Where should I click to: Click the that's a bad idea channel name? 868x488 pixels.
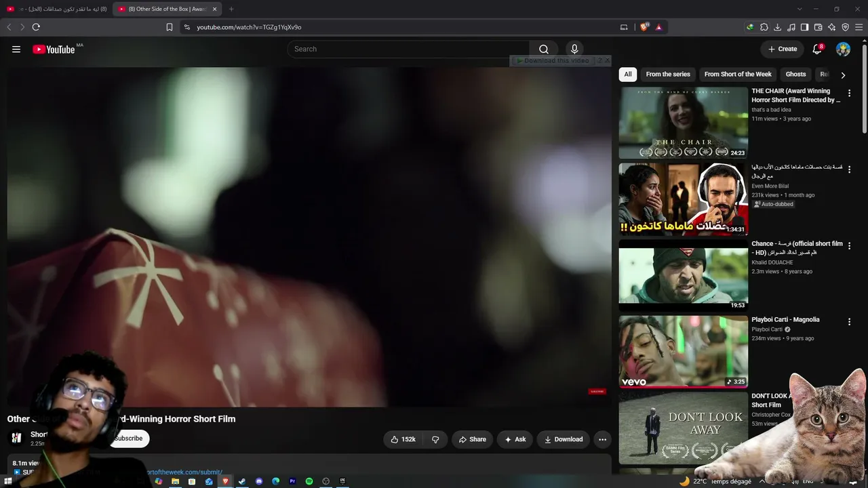pyautogui.click(x=771, y=110)
